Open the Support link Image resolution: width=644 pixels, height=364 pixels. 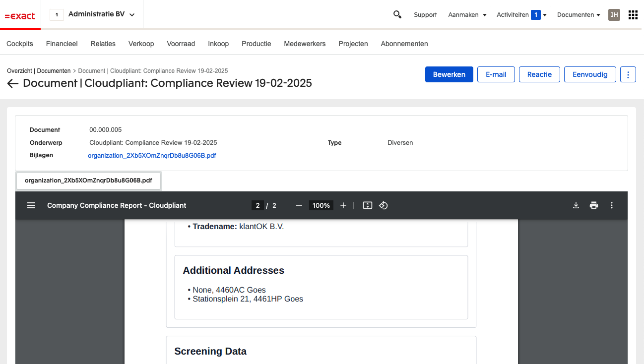tap(425, 15)
